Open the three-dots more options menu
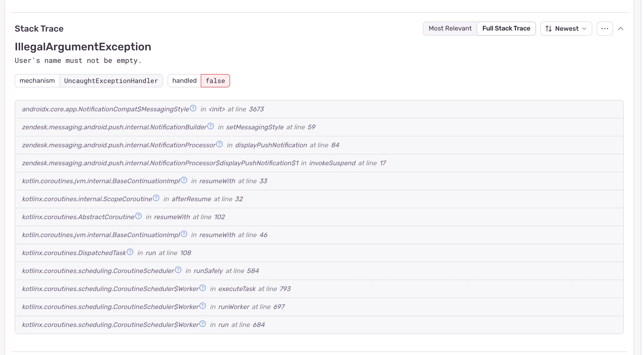Image resolution: width=644 pixels, height=355 pixels. (605, 29)
